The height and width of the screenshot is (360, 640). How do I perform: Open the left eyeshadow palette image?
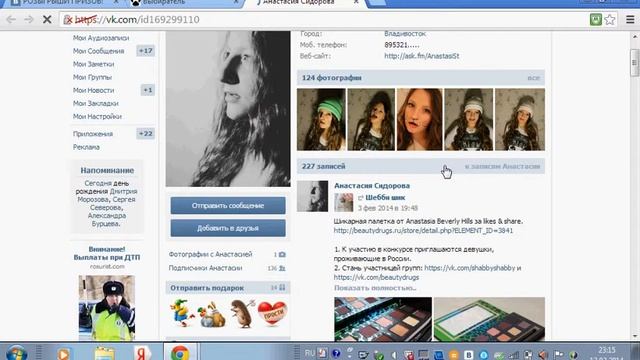(383, 319)
